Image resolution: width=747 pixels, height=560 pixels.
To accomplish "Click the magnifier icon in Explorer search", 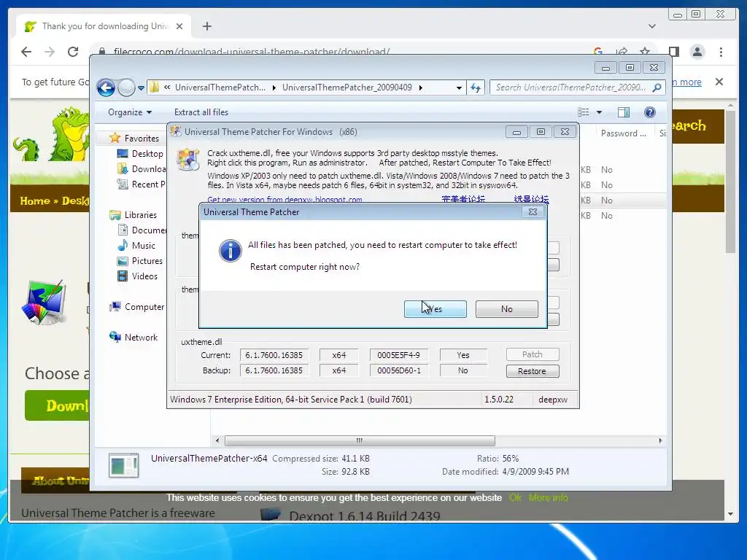I will (657, 87).
